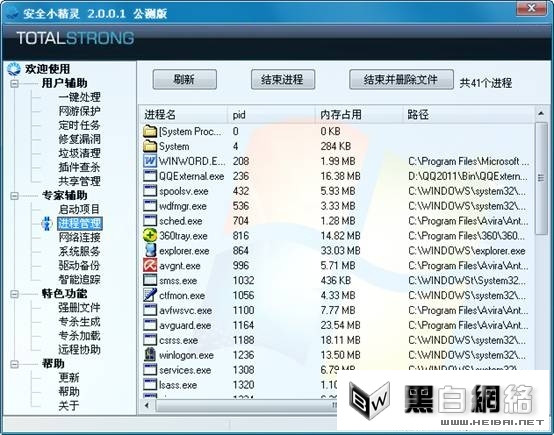Screen dimensions: 554x435
Task: Open 定时任务 in the sidebar
Action: (x=79, y=125)
